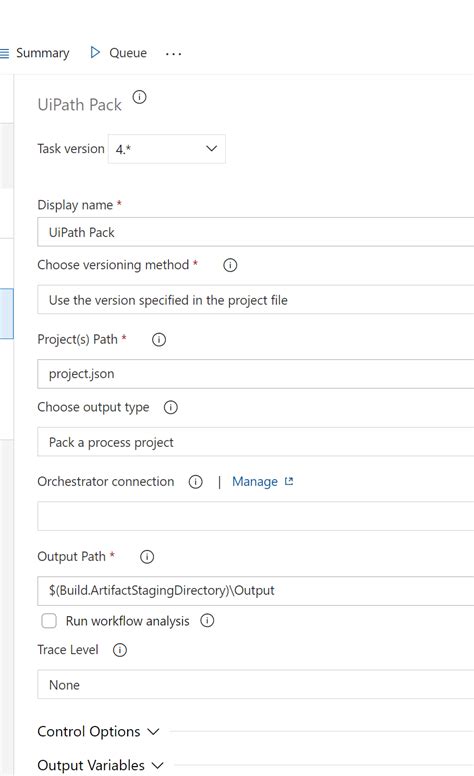
Task: Click the Output Path input field
Action: 255,590
